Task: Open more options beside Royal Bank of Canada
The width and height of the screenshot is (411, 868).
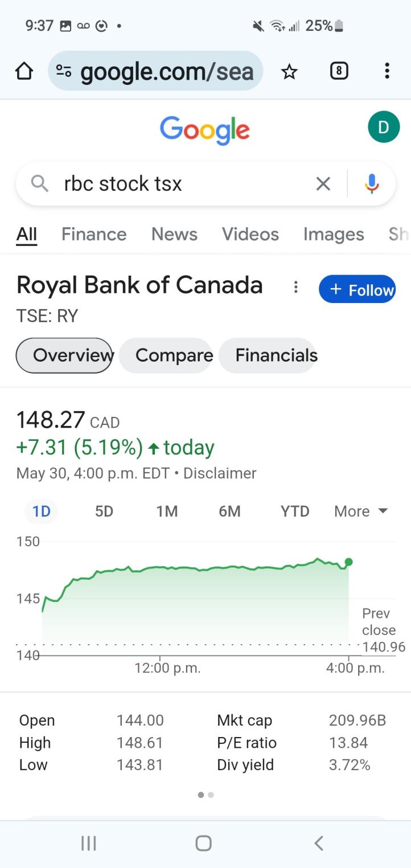Action: (295, 287)
